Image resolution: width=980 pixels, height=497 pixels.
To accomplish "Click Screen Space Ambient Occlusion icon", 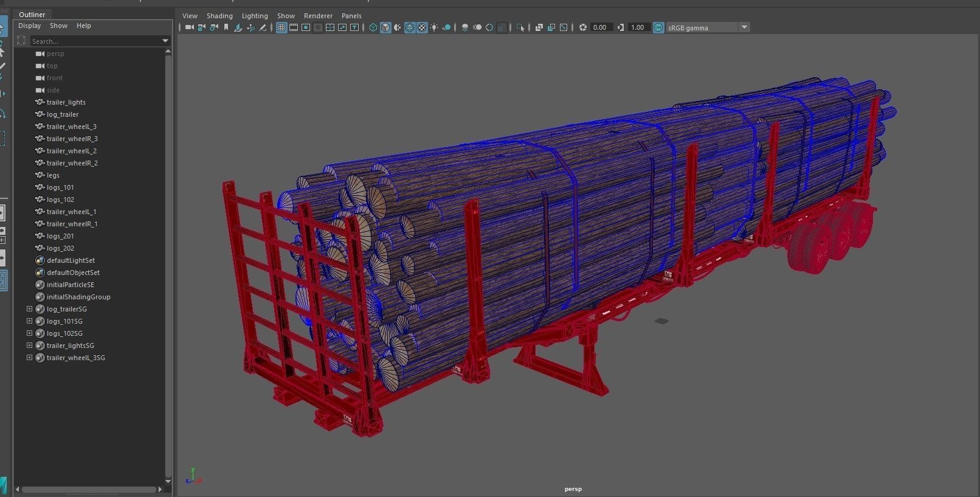I will pyautogui.click(x=465, y=27).
